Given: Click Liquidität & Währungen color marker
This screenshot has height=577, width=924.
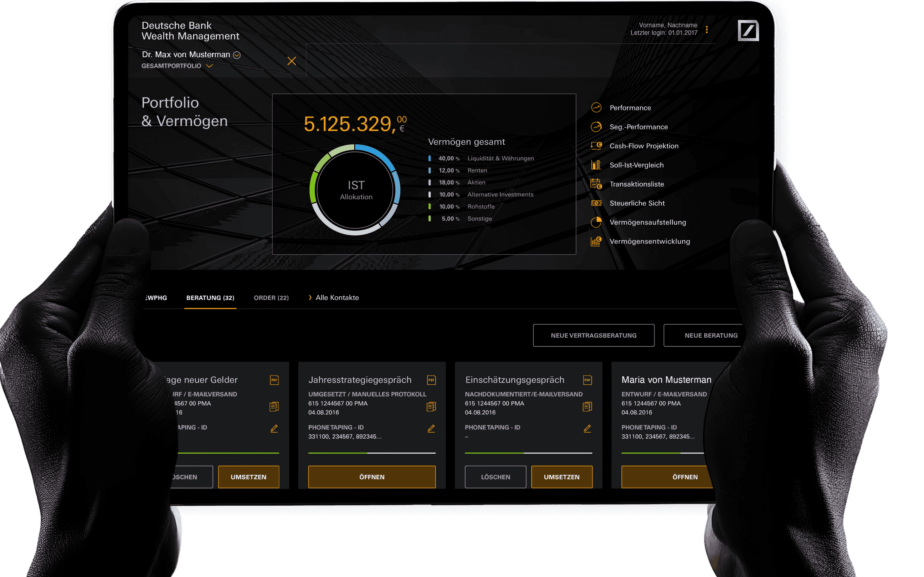Looking at the screenshot, I should (430, 158).
